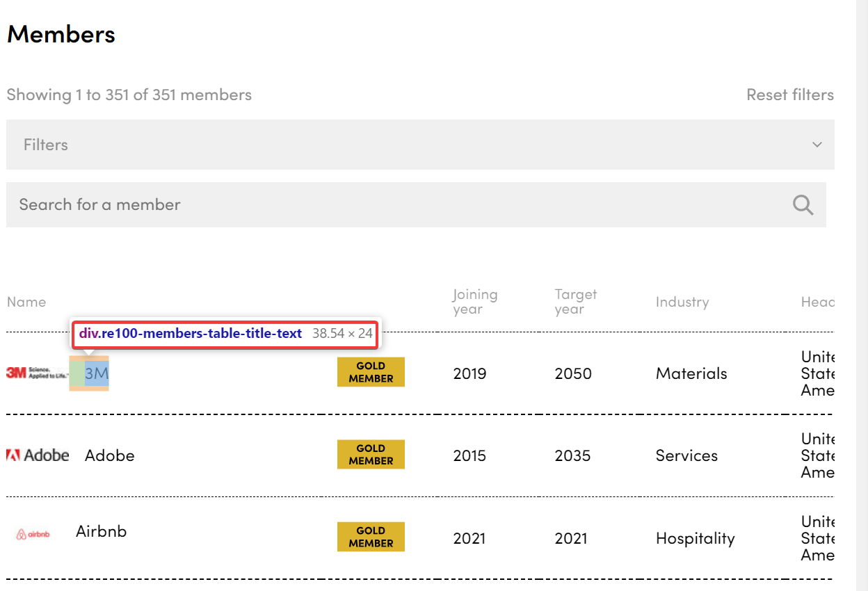Screen dimensions: 868x591
Task: Select the Adobe member name text
Action: (110, 455)
